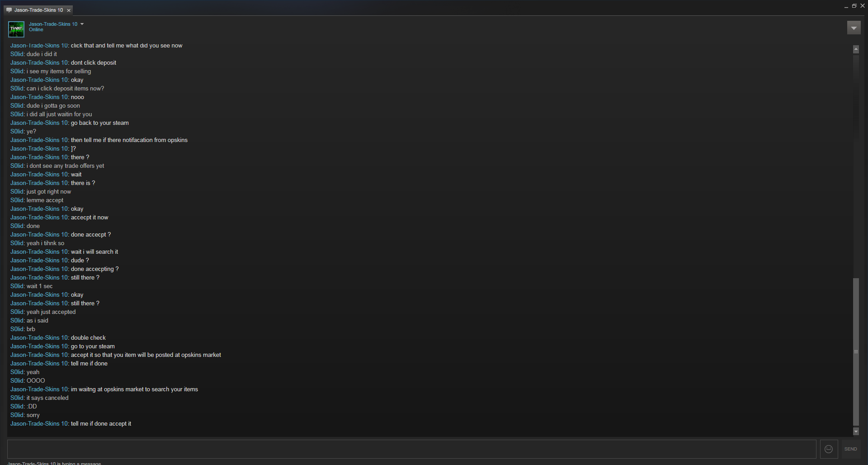Click sender name on last 'tell me if done accept it'
868x465 pixels.
(40, 424)
